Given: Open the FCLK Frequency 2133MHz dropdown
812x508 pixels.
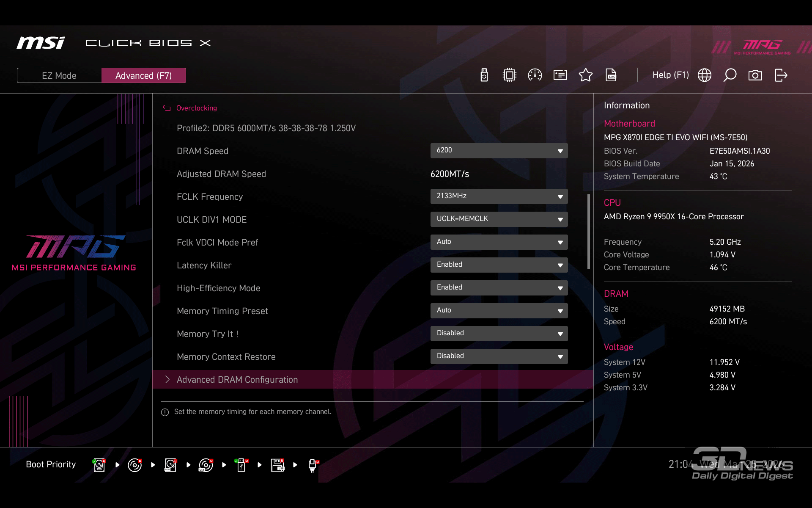Looking at the screenshot, I should [499, 196].
